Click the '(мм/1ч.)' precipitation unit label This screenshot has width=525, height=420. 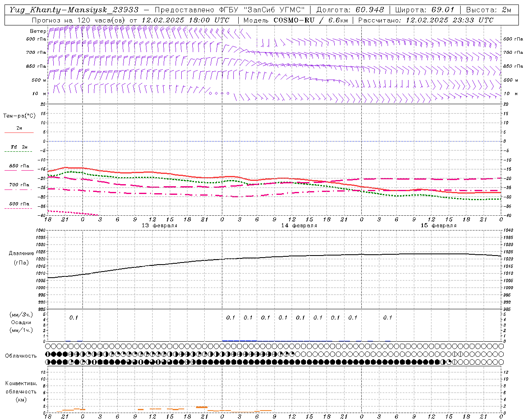[x=21, y=330]
